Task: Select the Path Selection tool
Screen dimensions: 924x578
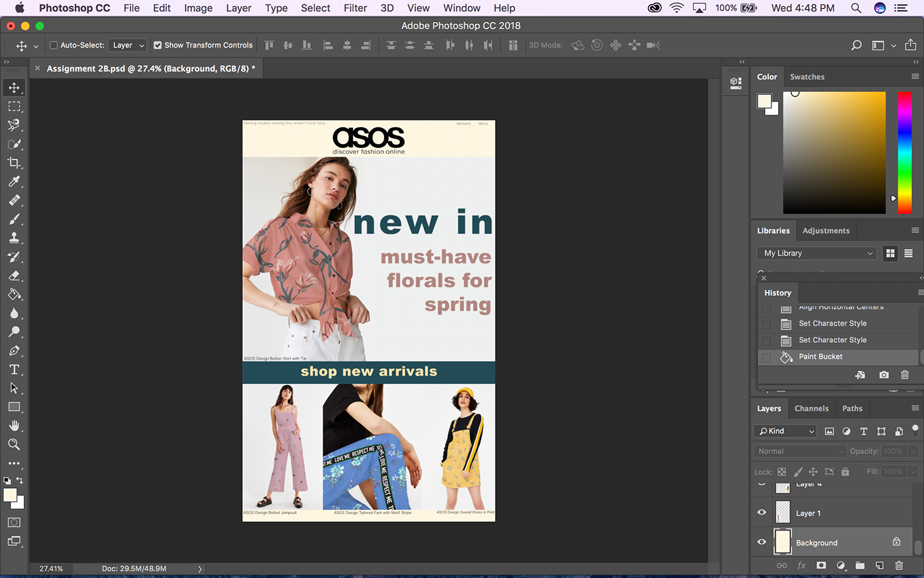Action: (14, 388)
